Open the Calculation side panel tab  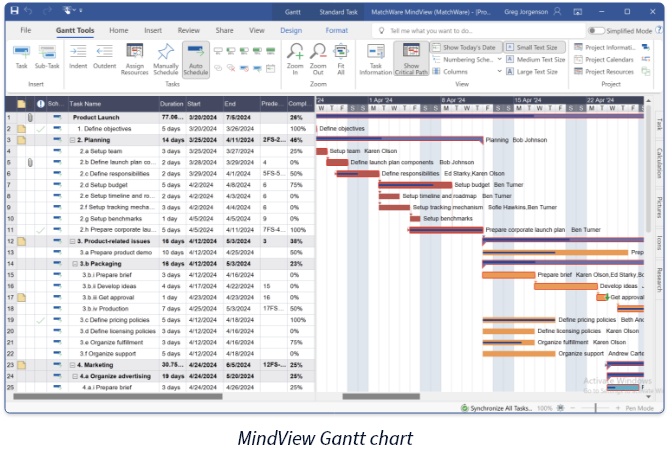[659, 163]
